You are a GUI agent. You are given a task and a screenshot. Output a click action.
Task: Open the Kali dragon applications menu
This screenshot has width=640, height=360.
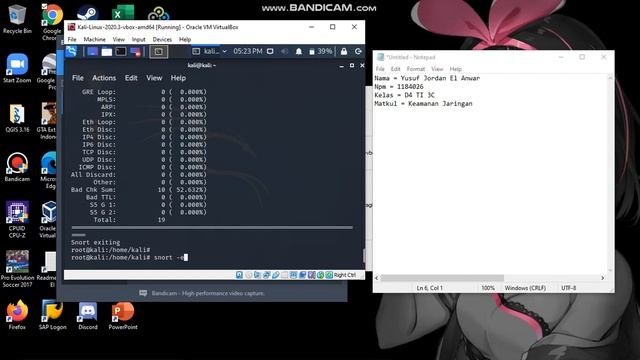[x=71, y=51]
